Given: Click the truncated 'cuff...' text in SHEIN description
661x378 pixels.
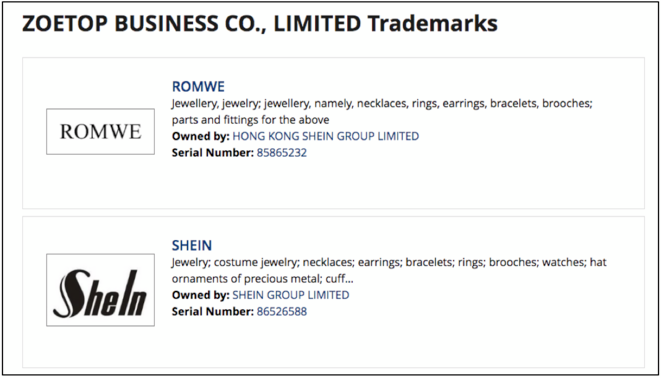Looking at the screenshot, I should pyautogui.click(x=339, y=279).
